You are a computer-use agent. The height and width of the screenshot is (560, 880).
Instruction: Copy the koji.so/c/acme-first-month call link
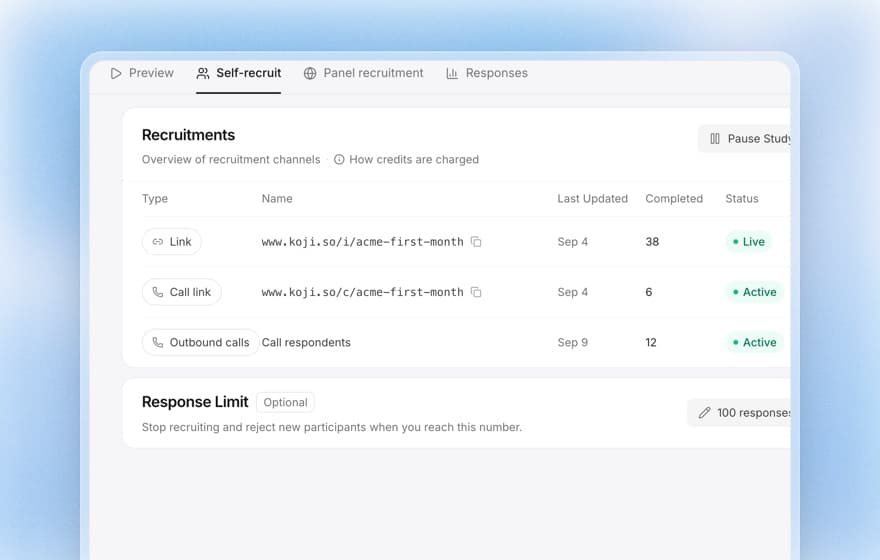(476, 292)
